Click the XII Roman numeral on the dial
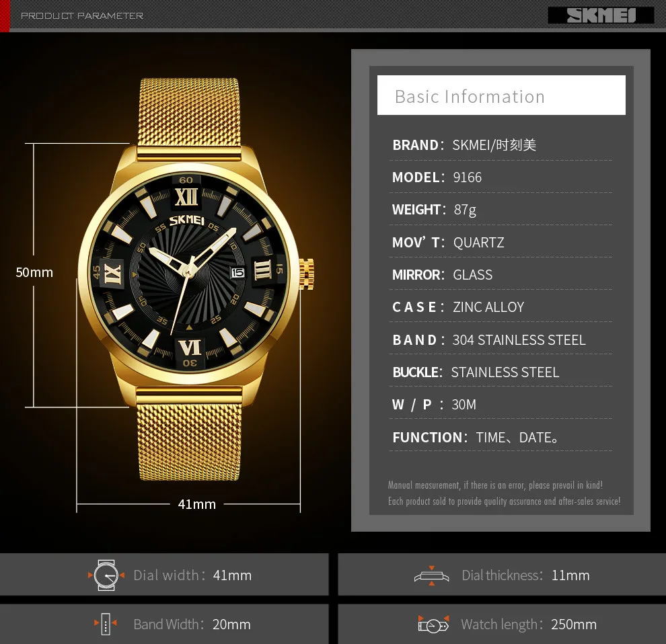Screen dimensions: 666x644 point(186,197)
